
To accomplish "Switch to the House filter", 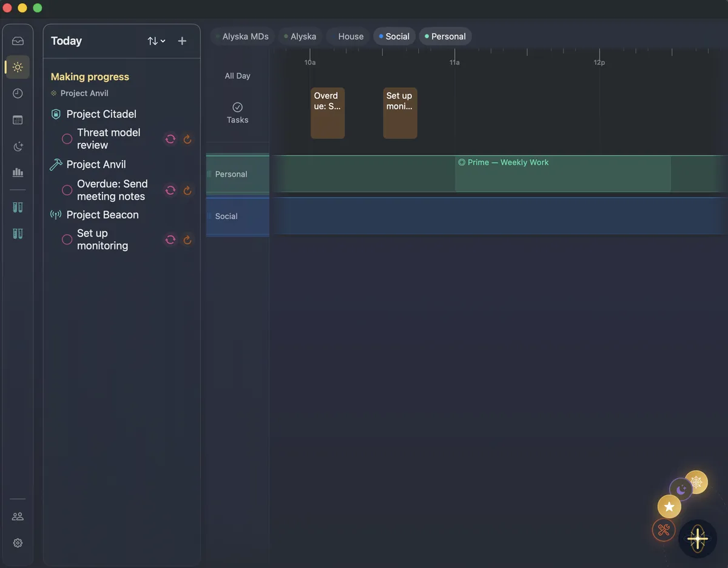I will coord(351,36).
